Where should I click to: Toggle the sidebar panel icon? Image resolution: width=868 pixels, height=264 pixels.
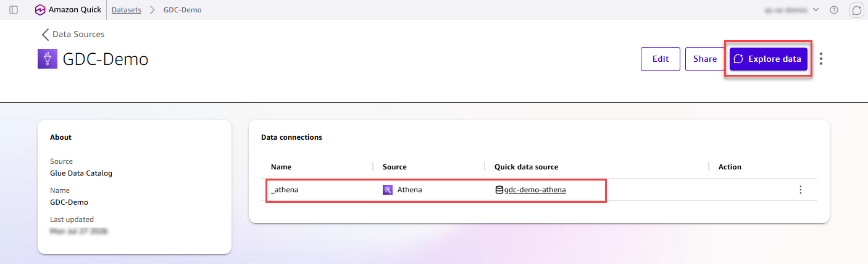coord(14,10)
